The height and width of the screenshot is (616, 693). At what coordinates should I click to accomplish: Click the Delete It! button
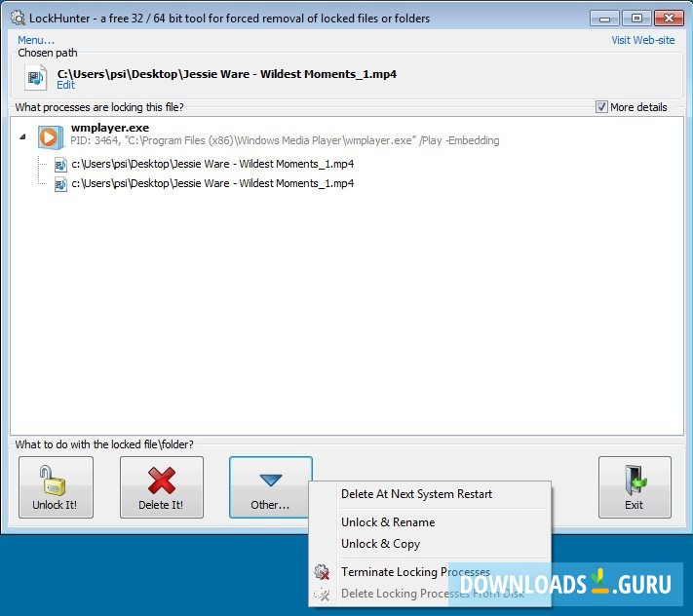click(x=162, y=487)
